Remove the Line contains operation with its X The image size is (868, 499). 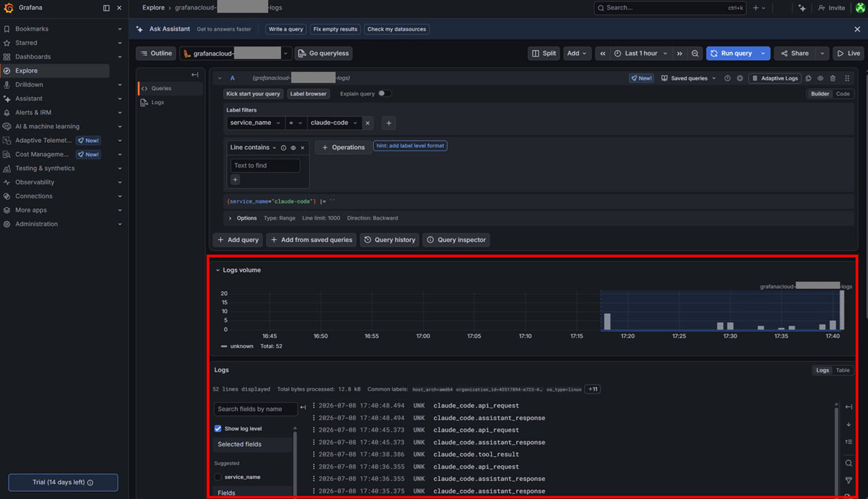[x=303, y=148]
